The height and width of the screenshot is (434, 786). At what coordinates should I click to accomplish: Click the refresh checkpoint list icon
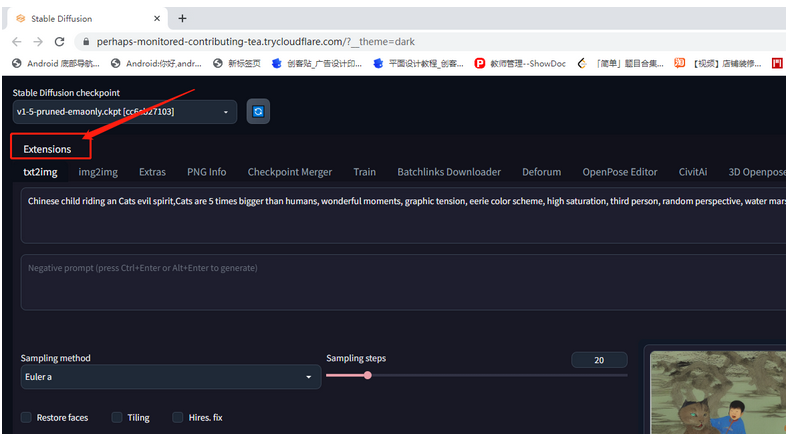[x=258, y=111]
